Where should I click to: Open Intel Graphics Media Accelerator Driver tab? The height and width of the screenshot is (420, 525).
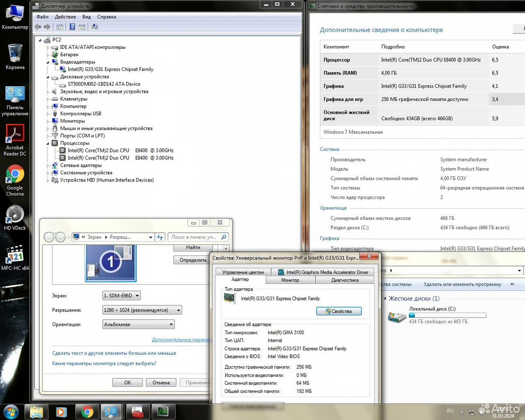click(x=323, y=272)
